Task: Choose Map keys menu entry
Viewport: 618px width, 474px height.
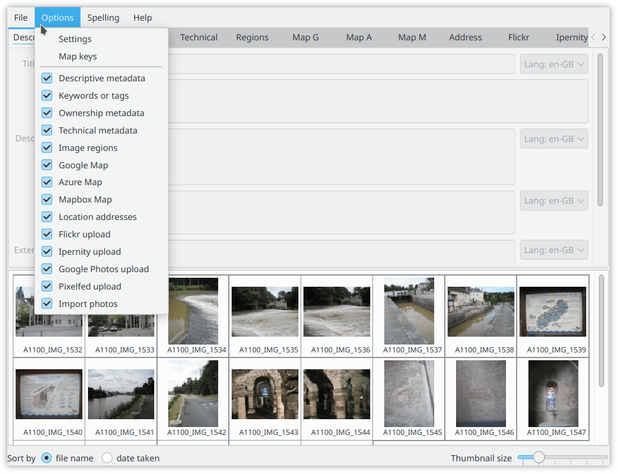Action: (x=101, y=56)
